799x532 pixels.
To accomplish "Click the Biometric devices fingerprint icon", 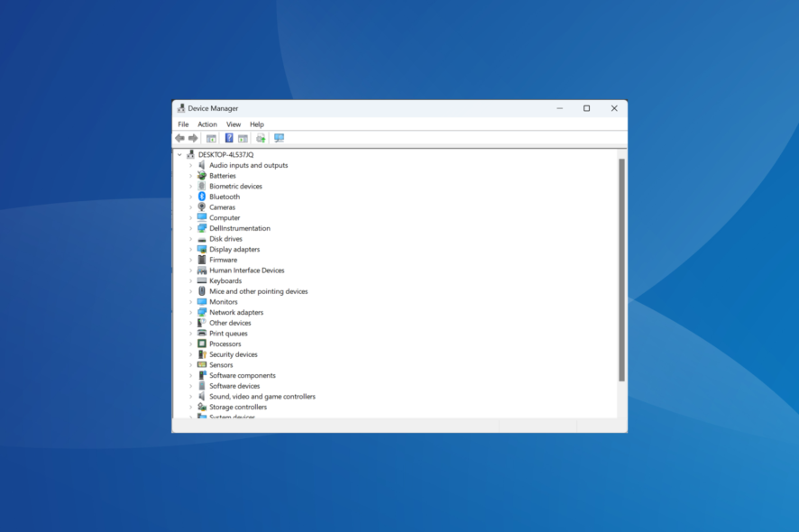I will point(202,186).
